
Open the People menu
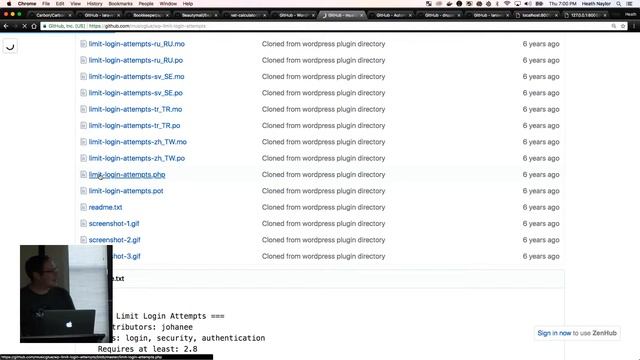point(146,4)
